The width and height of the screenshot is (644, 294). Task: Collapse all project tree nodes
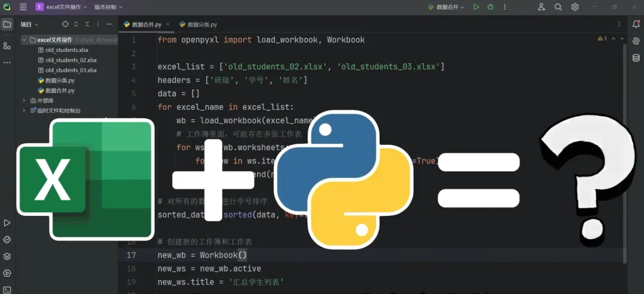(x=87, y=24)
